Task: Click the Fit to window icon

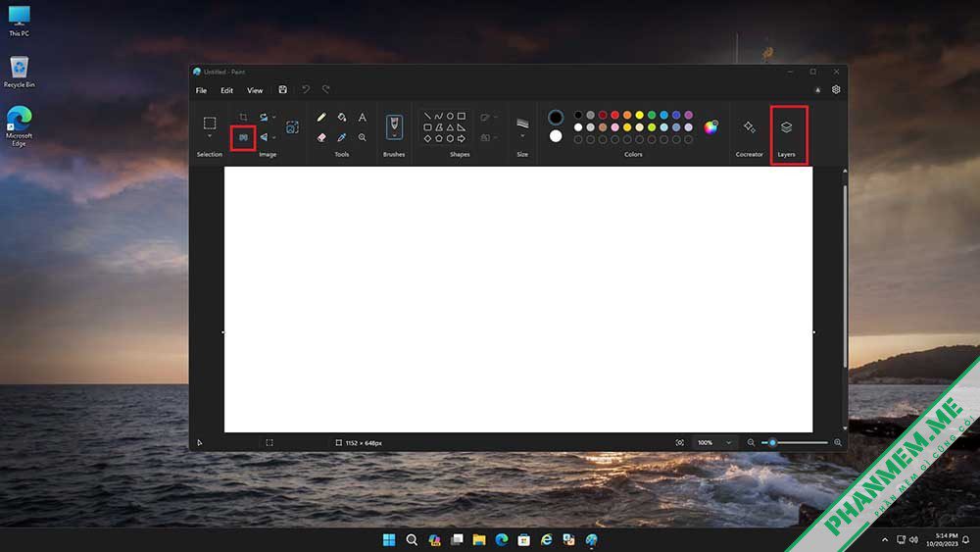Action: pyautogui.click(x=679, y=442)
